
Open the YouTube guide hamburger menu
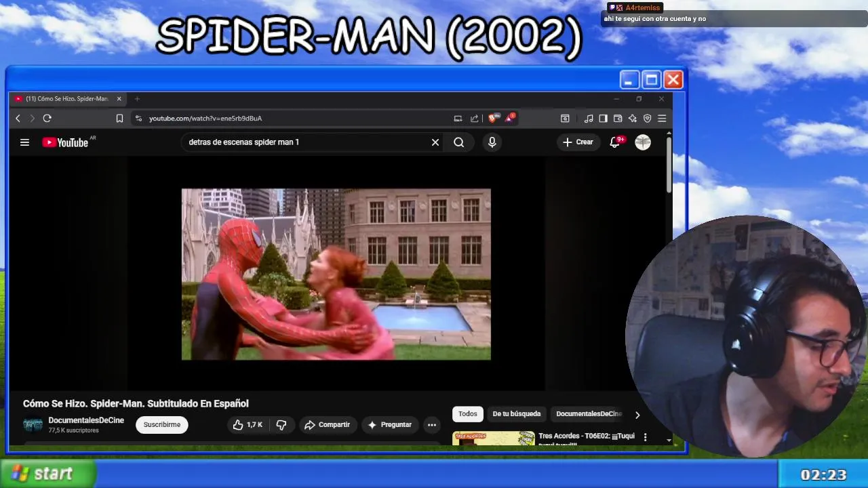[24, 142]
